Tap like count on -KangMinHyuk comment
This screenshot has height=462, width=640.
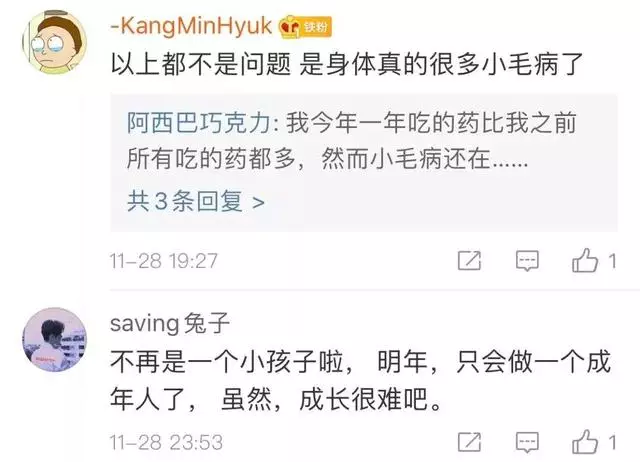coord(612,261)
